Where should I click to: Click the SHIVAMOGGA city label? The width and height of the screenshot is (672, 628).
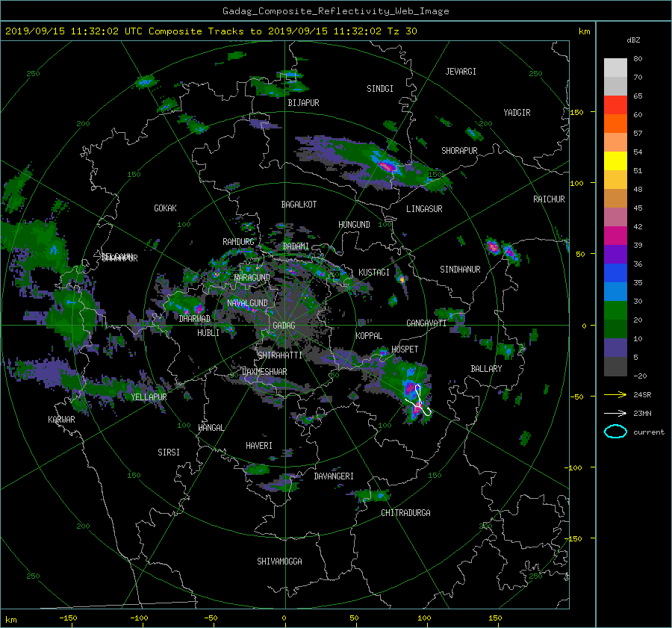pos(279,562)
